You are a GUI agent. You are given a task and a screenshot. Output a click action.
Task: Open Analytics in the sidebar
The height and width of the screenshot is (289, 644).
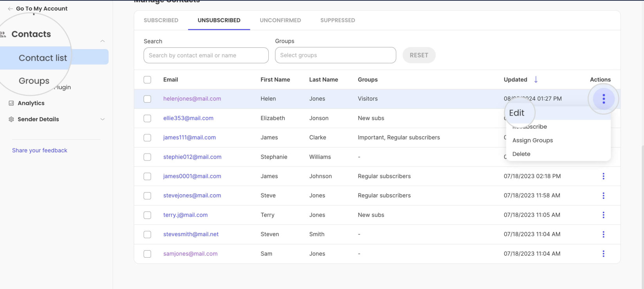[x=31, y=103]
